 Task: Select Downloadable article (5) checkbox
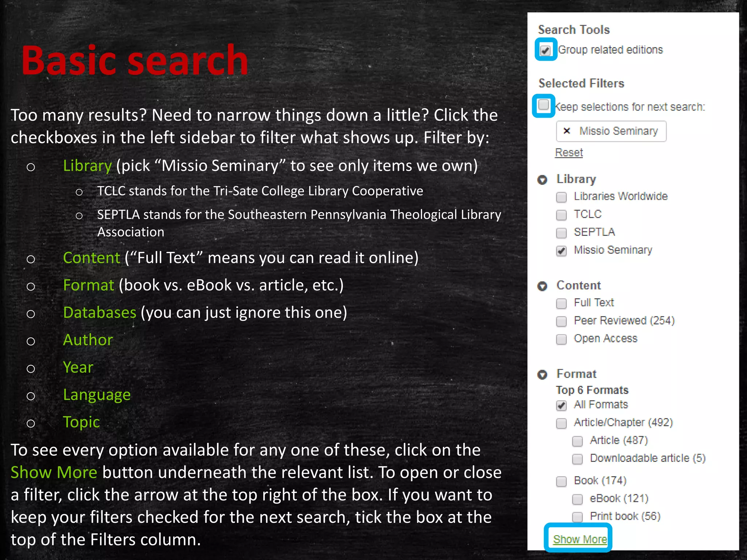click(577, 459)
